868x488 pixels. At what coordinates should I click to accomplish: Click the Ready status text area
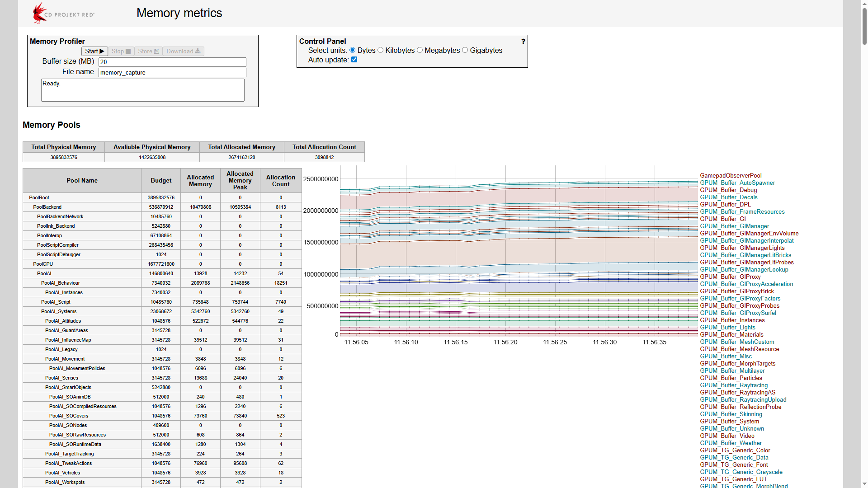(x=143, y=90)
